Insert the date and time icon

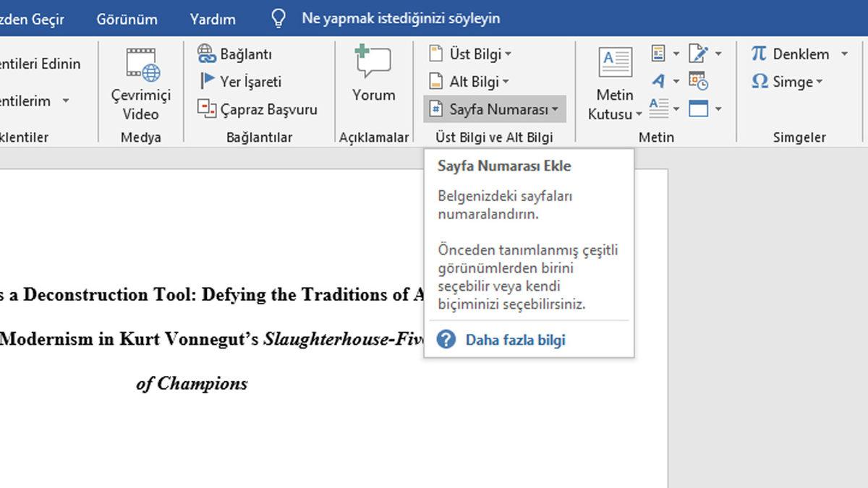(698, 81)
